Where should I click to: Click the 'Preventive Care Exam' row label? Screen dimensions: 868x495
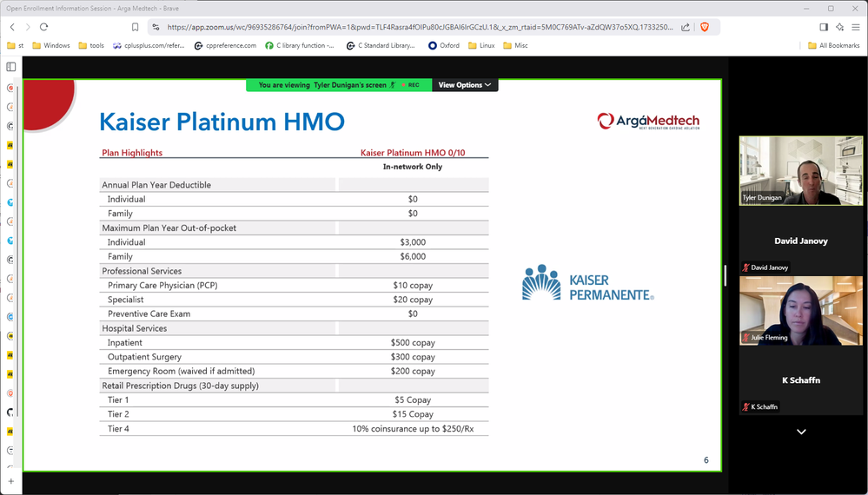(x=149, y=314)
